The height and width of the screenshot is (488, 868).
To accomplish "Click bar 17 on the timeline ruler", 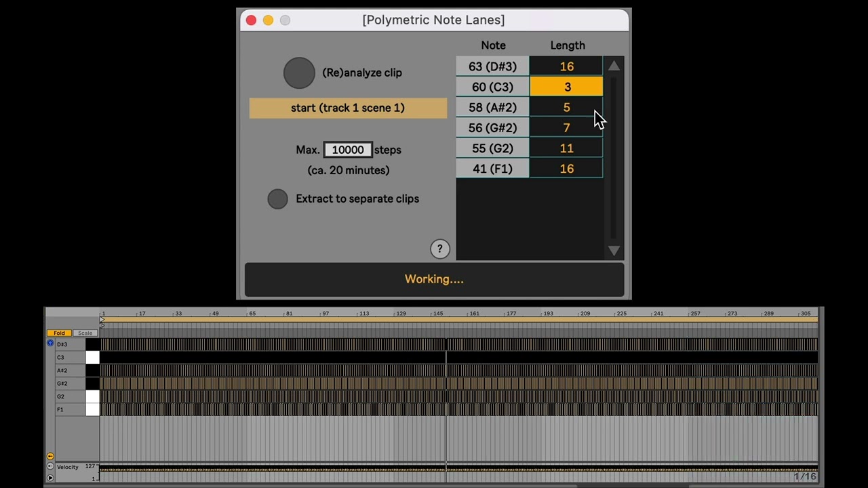I will [142, 314].
